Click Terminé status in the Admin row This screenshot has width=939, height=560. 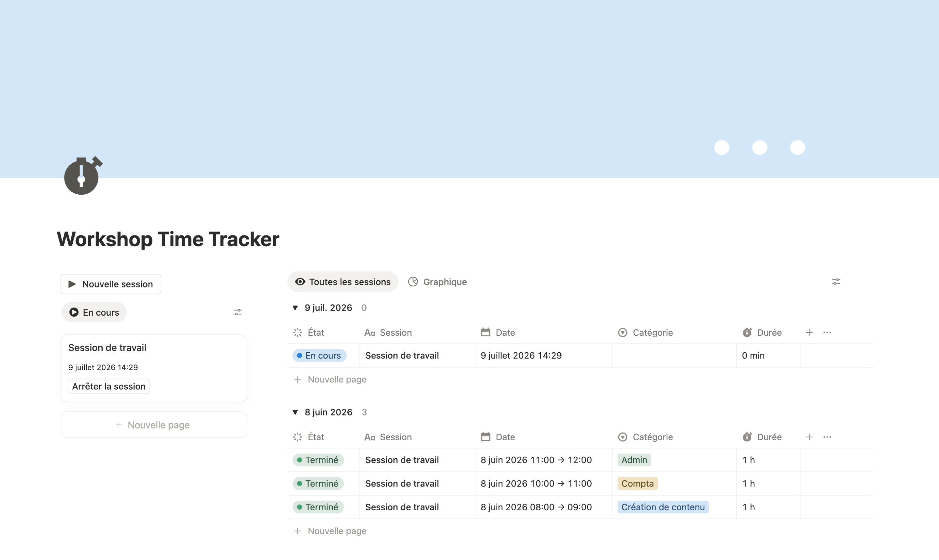(x=318, y=460)
